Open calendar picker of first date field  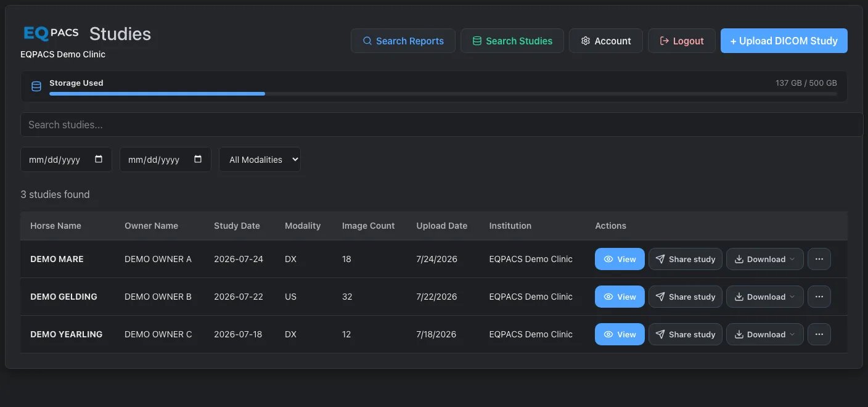[99, 159]
